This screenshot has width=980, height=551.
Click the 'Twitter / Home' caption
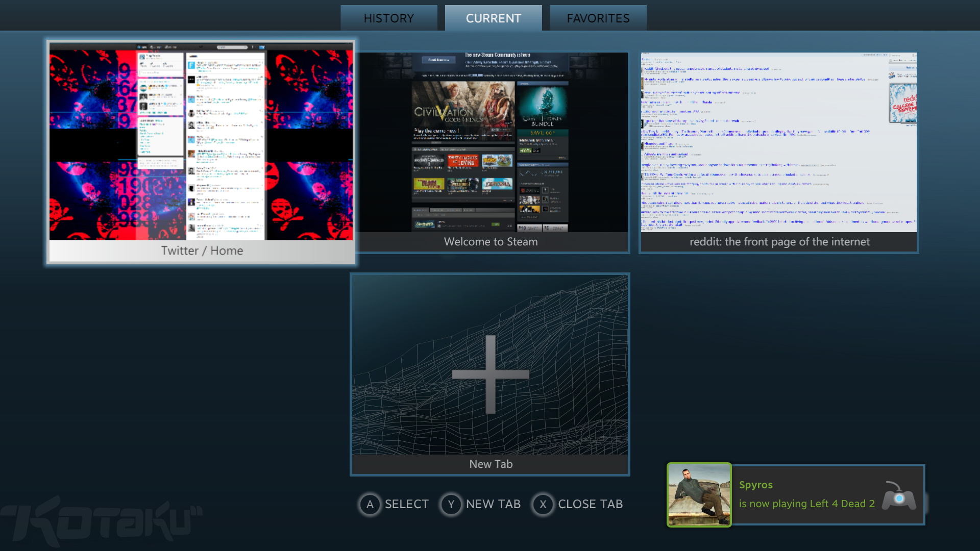coord(202,251)
